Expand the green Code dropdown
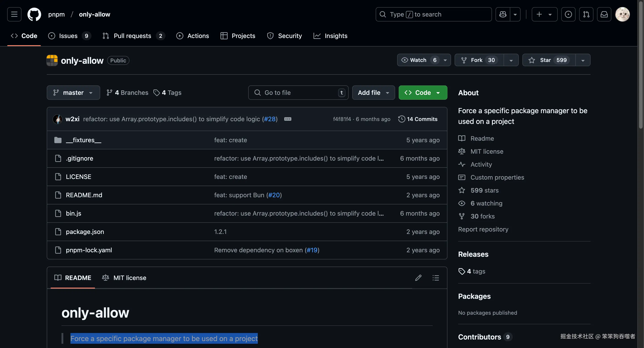This screenshot has height=348, width=644. coord(423,93)
